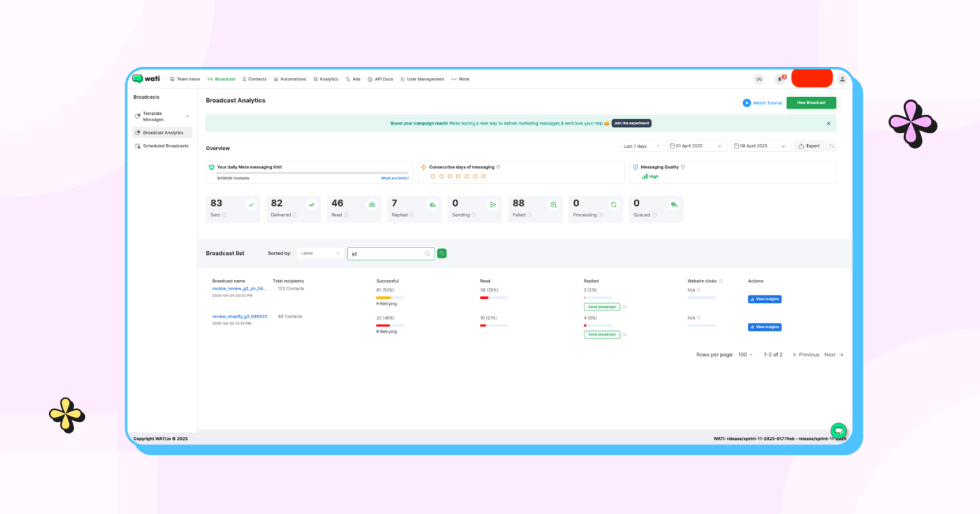Click the refresh icon beside Export
Screen dimensions: 980x514
pos(831,146)
